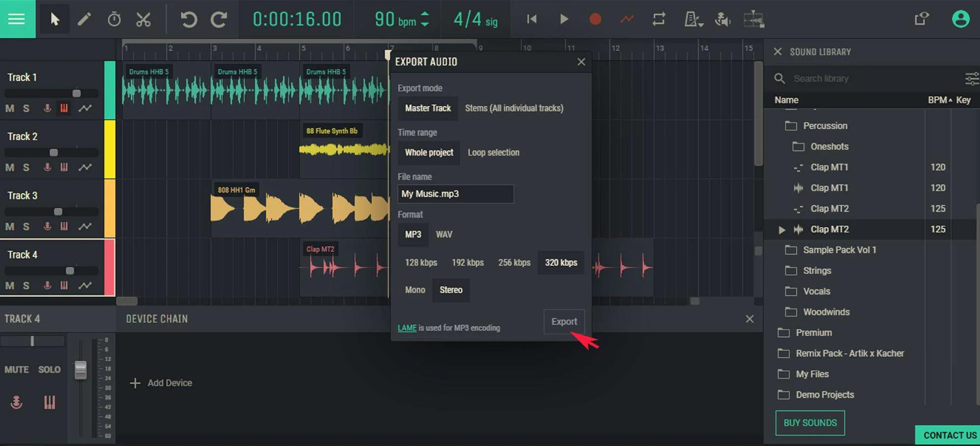Screen dimensions: 980x446
Task: Mute Track 1 with its M button
Action: 9,108
